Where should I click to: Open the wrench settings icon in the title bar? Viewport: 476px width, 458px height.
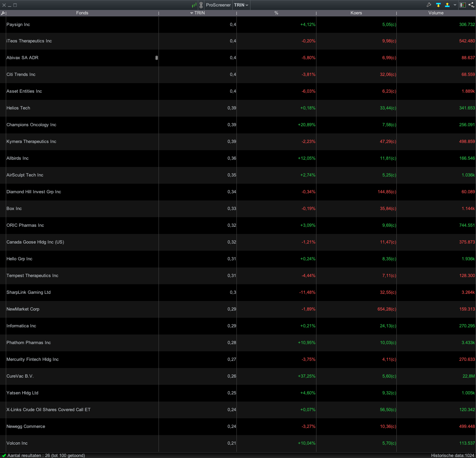tap(429, 5)
